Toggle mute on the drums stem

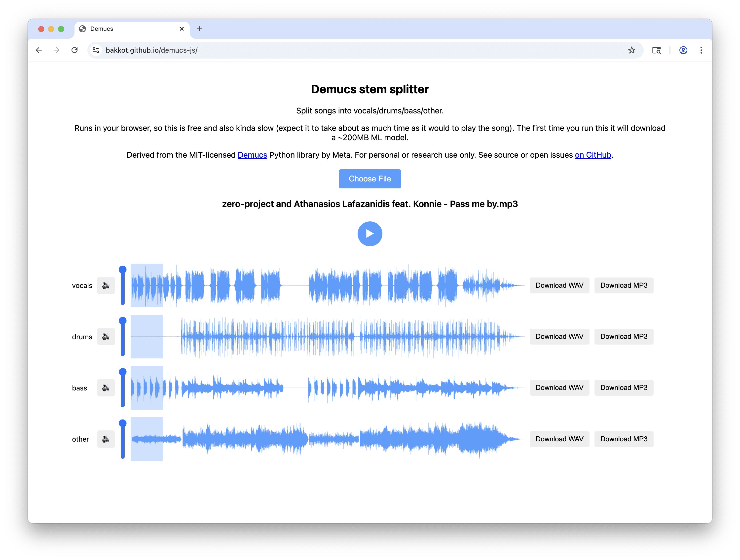pyautogui.click(x=106, y=337)
